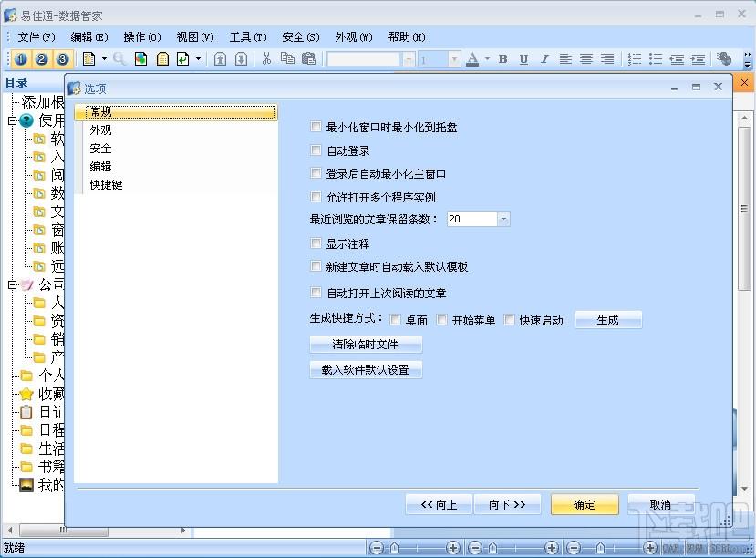Toggle the 显示注释 checkbox
756x558 pixels.
(x=316, y=243)
